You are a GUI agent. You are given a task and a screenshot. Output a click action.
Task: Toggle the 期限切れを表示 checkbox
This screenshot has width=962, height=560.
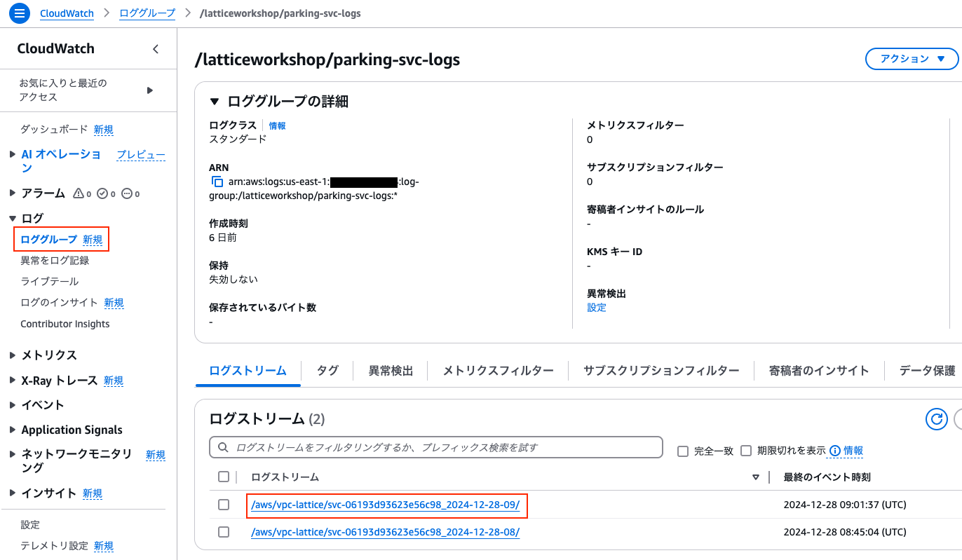pyautogui.click(x=746, y=451)
